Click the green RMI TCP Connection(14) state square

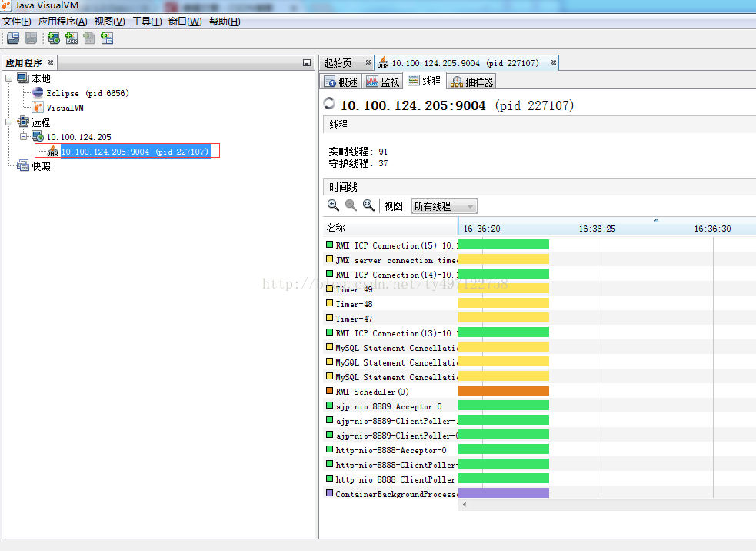(330, 273)
